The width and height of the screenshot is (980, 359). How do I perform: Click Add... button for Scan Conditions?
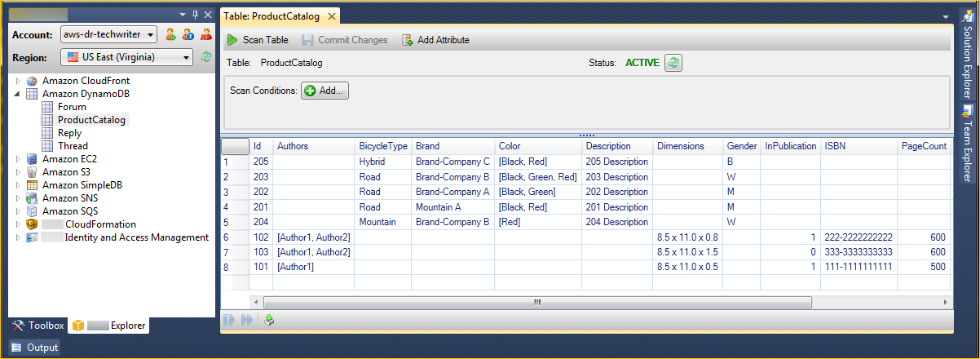tap(324, 91)
